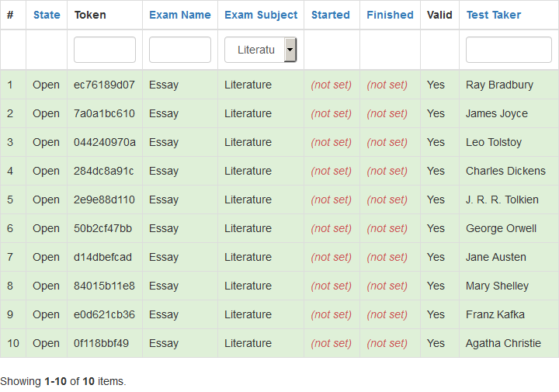Click Finished (not set) in Ray Bradbury row
Image resolution: width=559 pixels, height=392 pixels.
click(387, 85)
